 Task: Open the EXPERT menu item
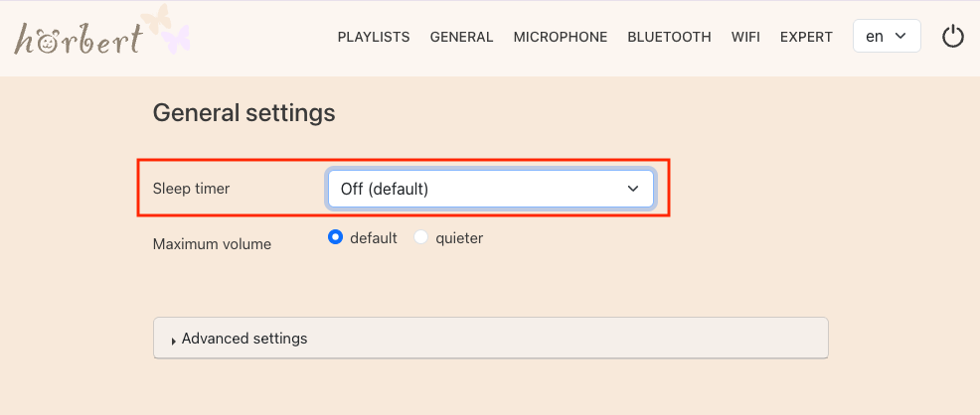806,37
